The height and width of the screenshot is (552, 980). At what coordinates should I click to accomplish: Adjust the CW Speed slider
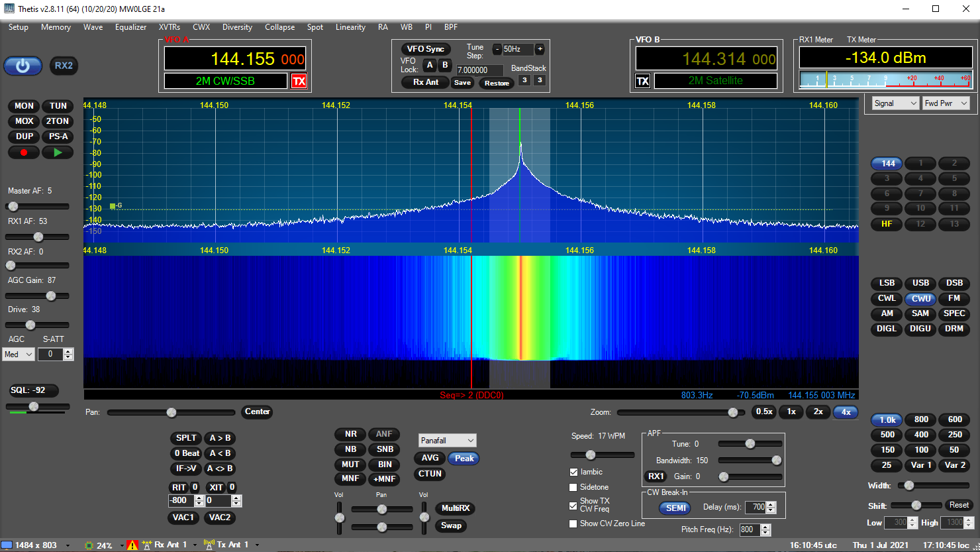[603, 455]
